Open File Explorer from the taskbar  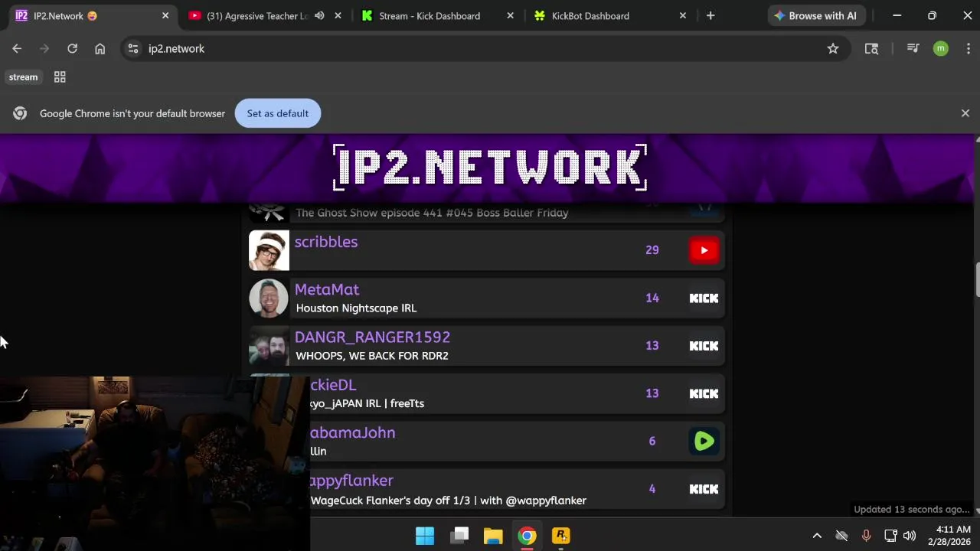pyautogui.click(x=493, y=536)
